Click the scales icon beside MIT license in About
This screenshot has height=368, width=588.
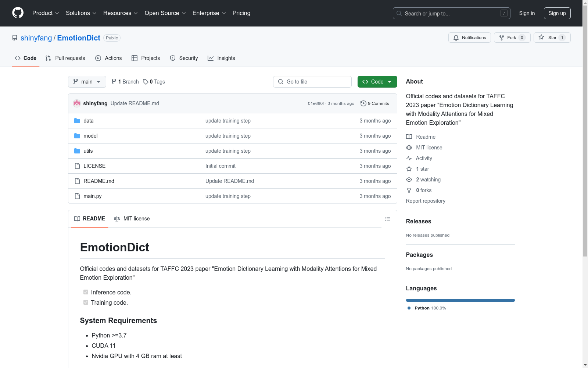click(x=409, y=148)
